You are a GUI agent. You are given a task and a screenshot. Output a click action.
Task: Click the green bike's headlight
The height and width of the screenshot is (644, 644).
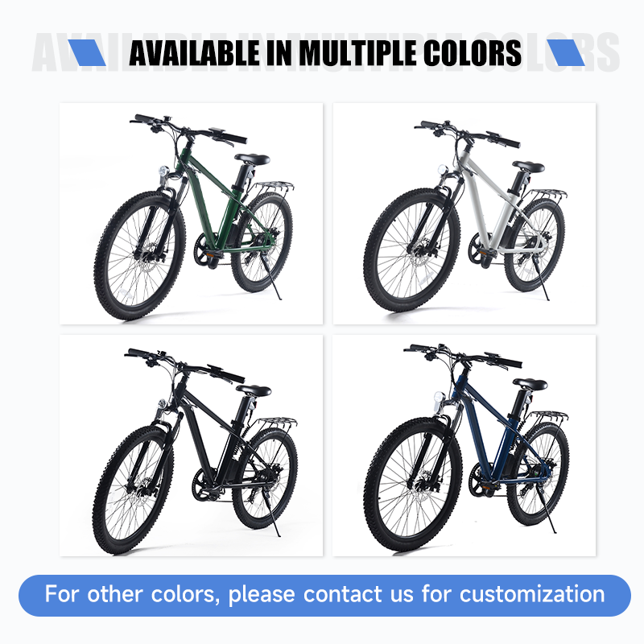click(164, 171)
